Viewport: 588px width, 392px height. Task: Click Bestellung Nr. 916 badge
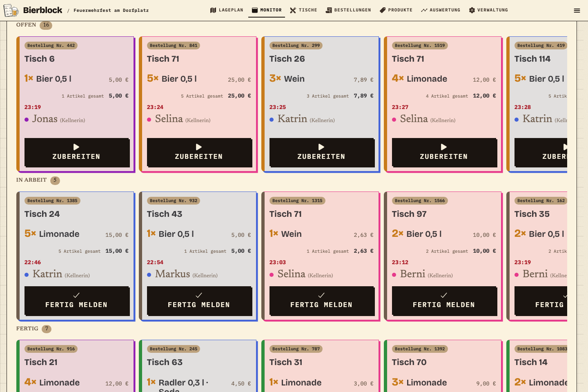[x=51, y=349]
